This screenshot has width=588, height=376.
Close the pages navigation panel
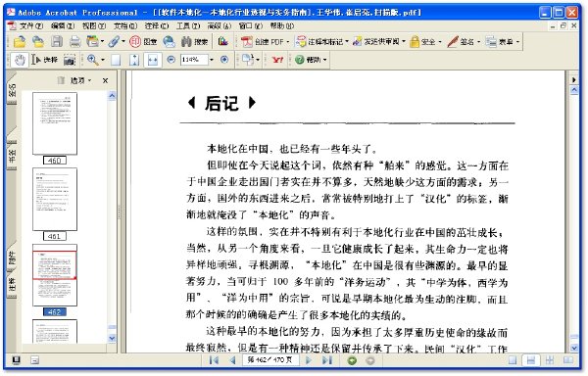coord(106,80)
